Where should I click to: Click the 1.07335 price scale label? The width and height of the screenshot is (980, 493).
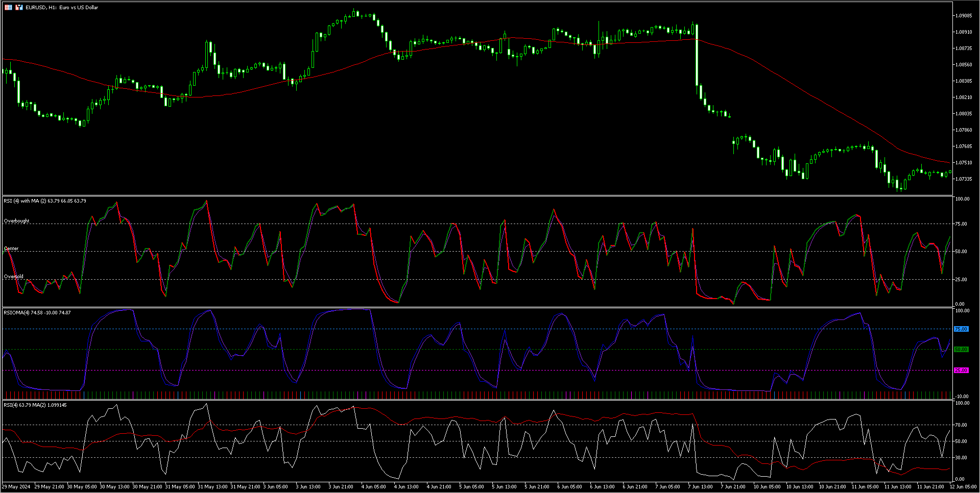point(963,179)
